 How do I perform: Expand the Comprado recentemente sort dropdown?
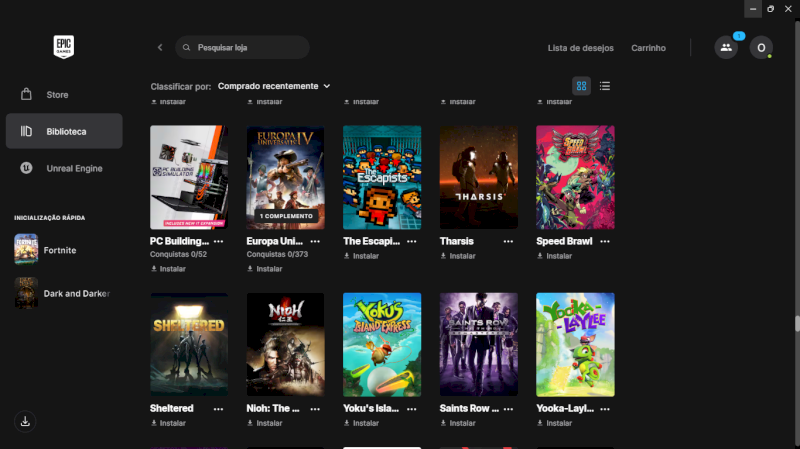274,86
